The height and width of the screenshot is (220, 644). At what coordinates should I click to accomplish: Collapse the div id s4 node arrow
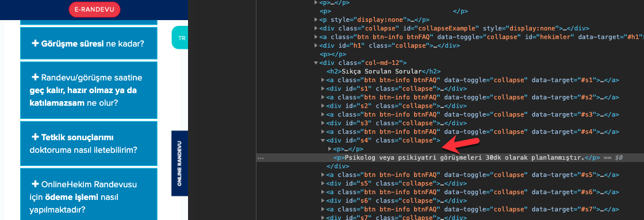click(323, 141)
